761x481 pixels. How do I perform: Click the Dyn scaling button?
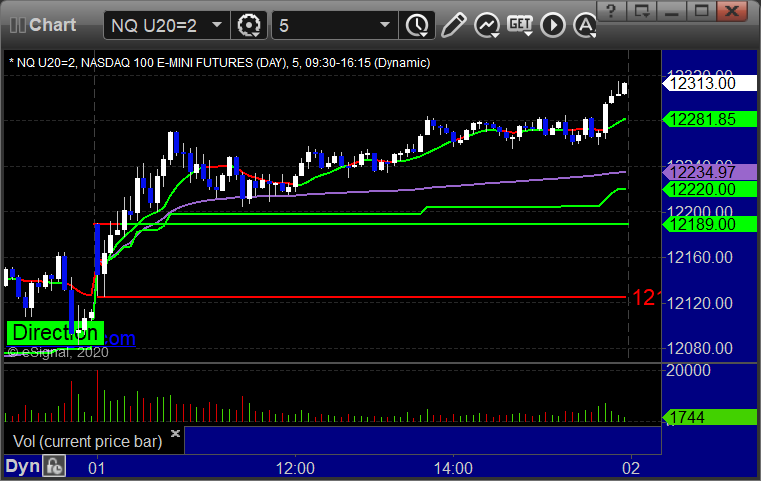tap(22, 466)
